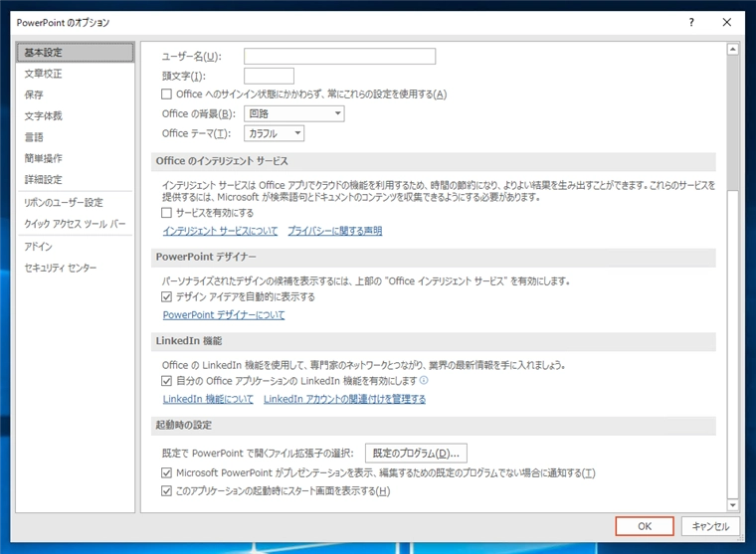This screenshot has width=756, height=554.
Task: Switch to the 文章校正 category
Action: click(75, 74)
